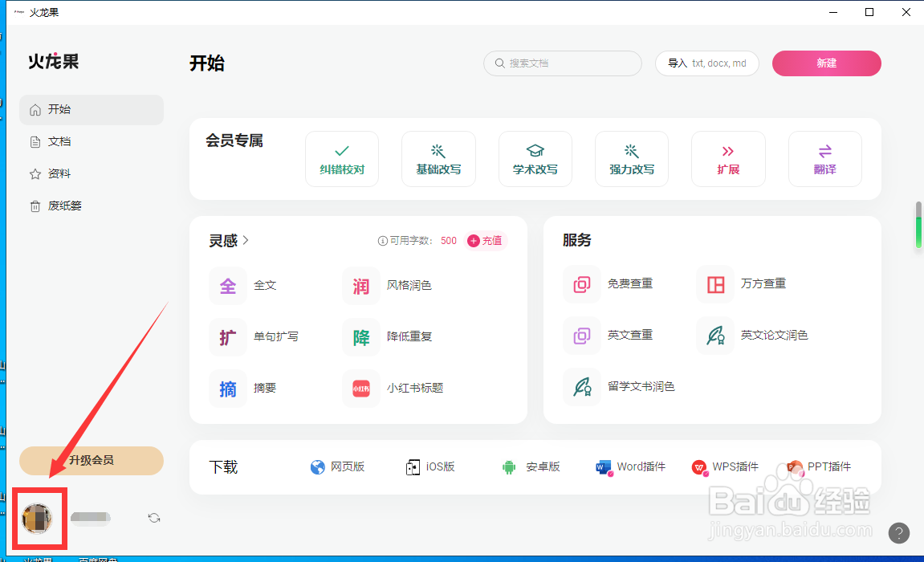Select the 纠错校对 proofreading tool
The width and height of the screenshot is (924, 562).
coord(341,158)
